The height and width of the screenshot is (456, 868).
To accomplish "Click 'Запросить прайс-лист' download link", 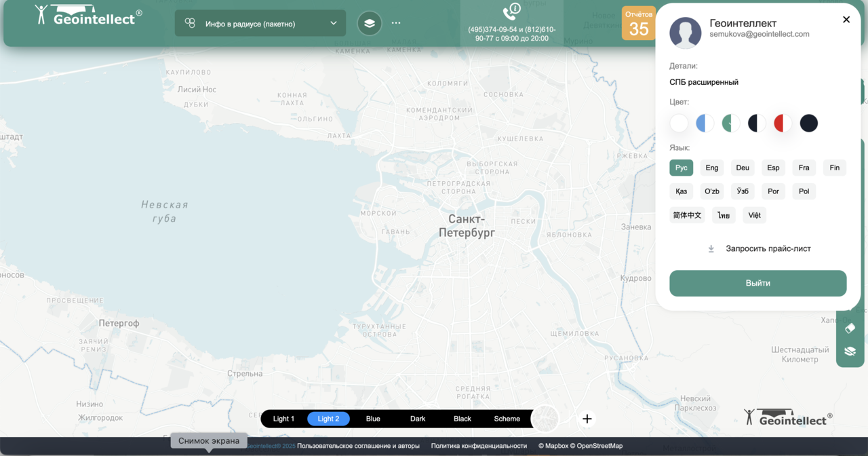I will coord(768,248).
